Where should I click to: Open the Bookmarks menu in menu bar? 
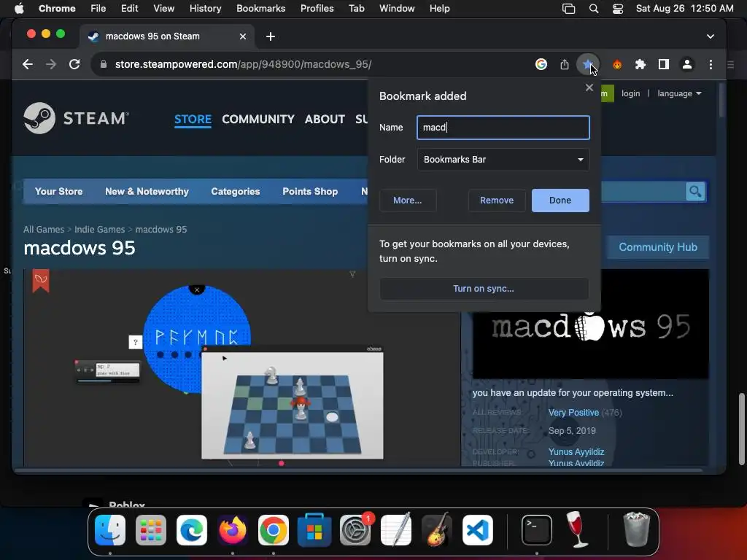pos(260,9)
